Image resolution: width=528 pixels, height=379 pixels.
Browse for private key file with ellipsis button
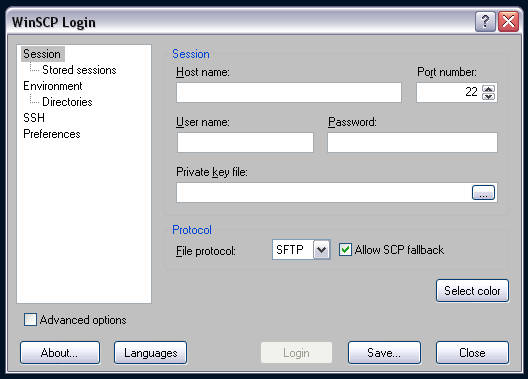click(x=483, y=193)
